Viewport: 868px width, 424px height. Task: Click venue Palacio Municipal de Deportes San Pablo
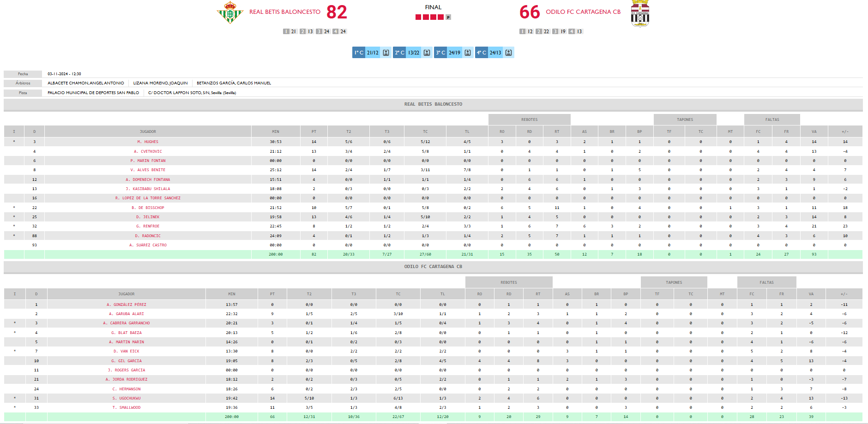[x=93, y=93]
